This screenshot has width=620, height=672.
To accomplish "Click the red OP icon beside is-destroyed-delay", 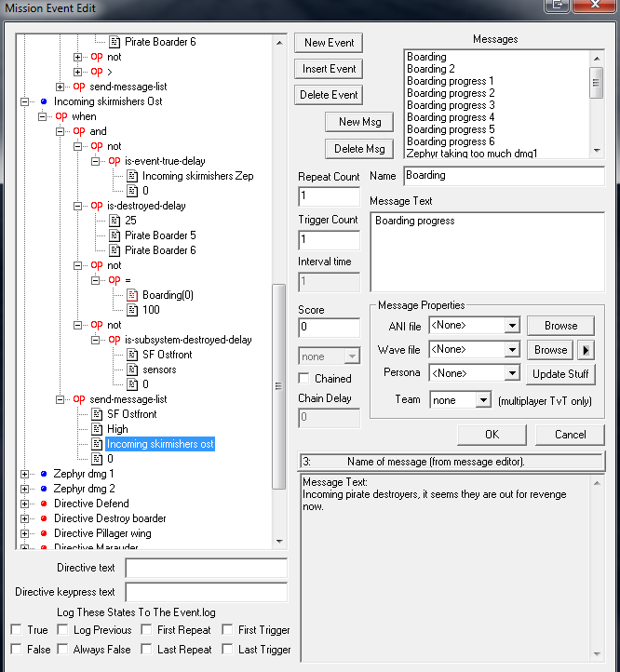I will 97,206.
